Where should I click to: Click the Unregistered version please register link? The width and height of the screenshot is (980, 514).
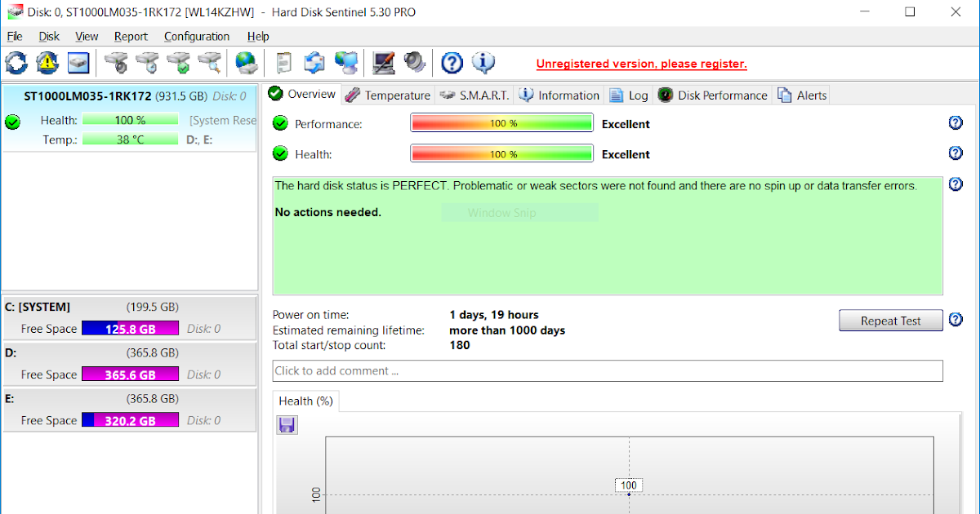point(641,64)
